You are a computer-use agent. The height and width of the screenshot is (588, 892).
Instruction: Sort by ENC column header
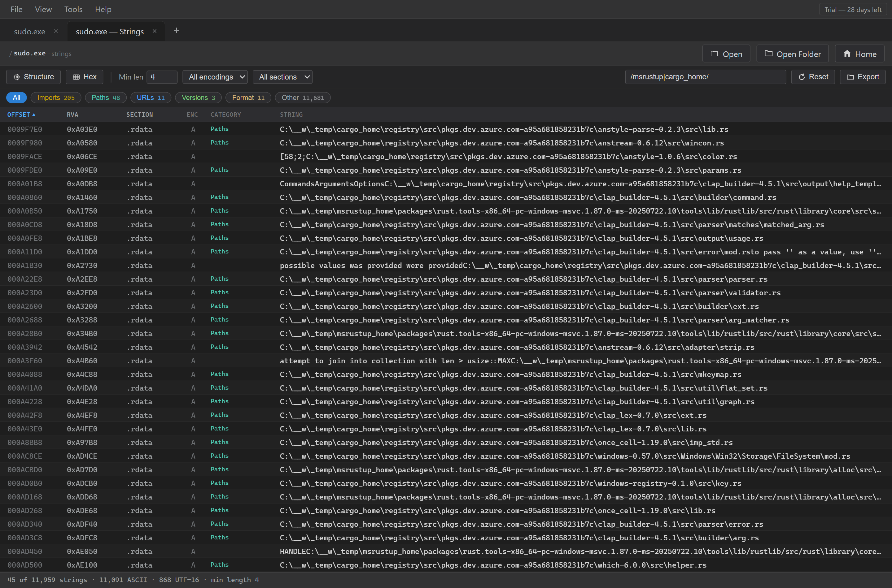pyautogui.click(x=192, y=115)
